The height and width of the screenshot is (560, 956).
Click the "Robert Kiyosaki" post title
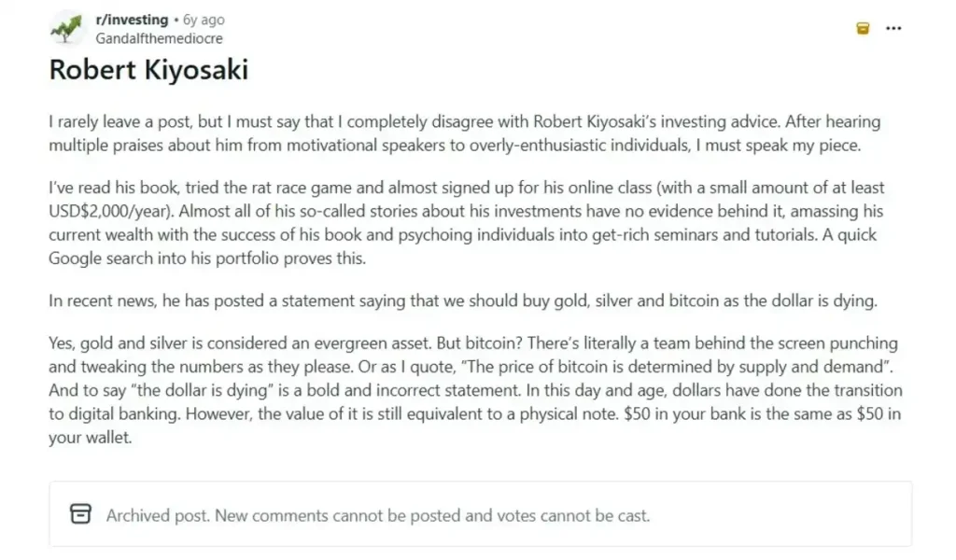(148, 71)
